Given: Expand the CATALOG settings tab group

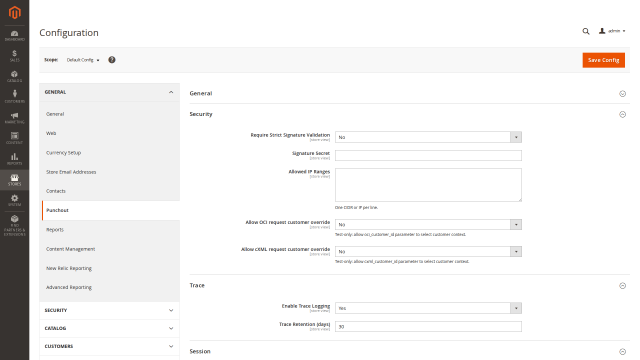Looking at the screenshot, I should click(x=109, y=328).
